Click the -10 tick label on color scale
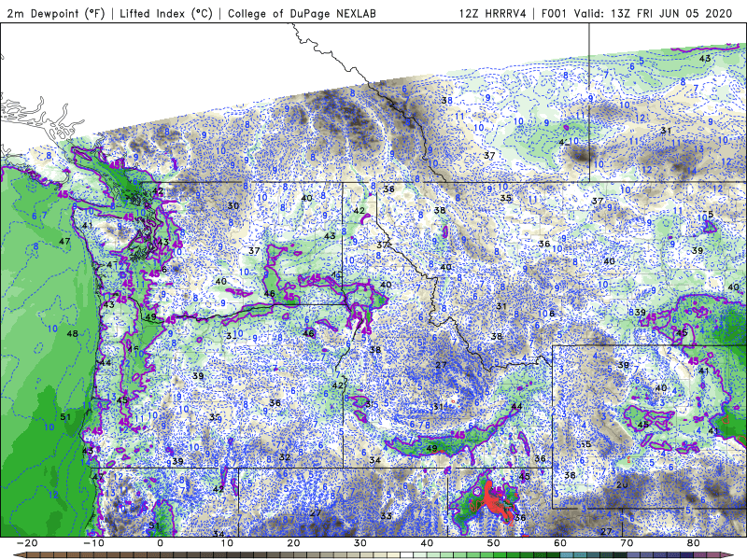This screenshot has width=747, height=560. point(93,543)
